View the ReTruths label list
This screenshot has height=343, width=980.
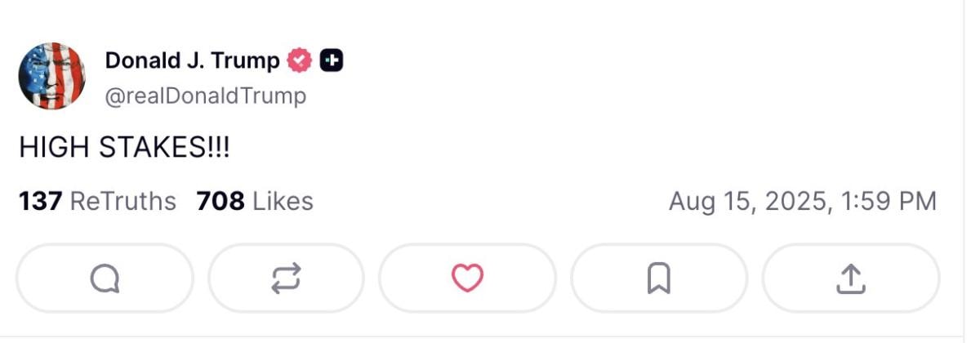(x=122, y=201)
